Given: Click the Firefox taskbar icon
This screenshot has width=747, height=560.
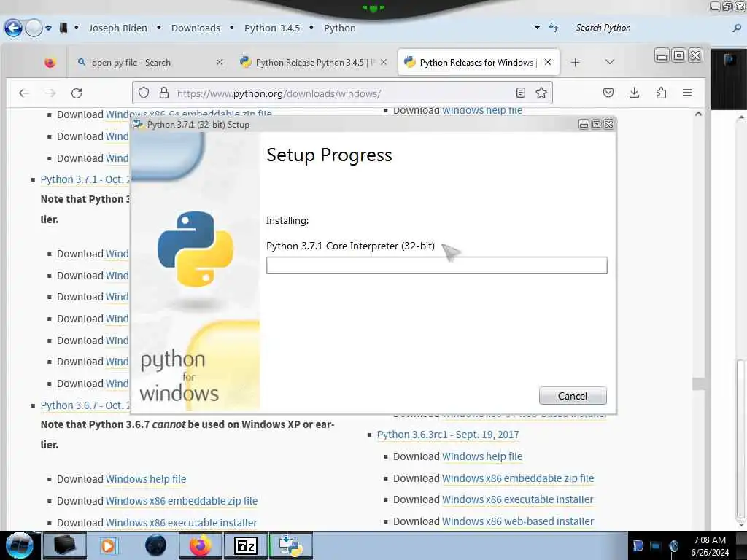Looking at the screenshot, I should tap(201, 545).
